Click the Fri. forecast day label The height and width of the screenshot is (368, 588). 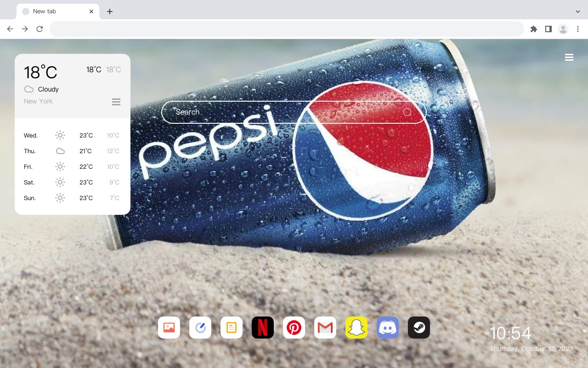click(28, 167)
